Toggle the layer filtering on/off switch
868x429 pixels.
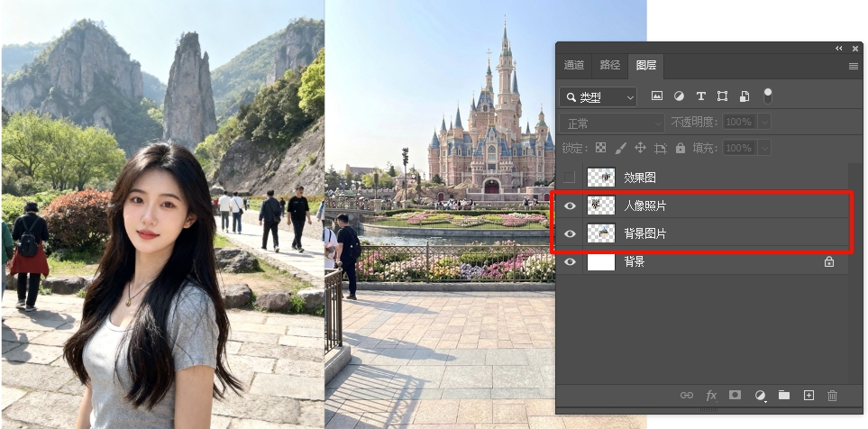[x=768, y=96]
